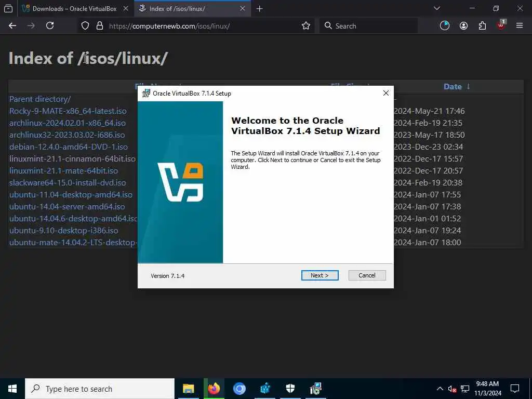View site padlock security info
The width and height of the screenshot is (532, 399).
[99, 26]
